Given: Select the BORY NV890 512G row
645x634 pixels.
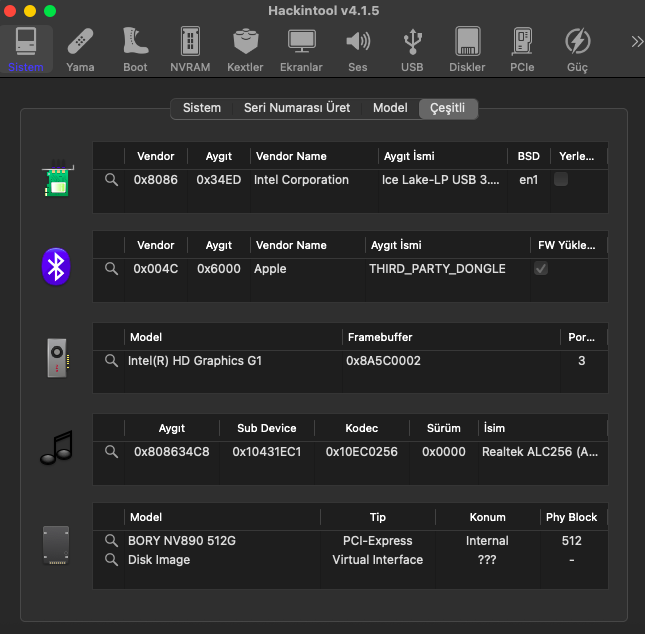Looking at the screenshot, I should coord(350,541).
